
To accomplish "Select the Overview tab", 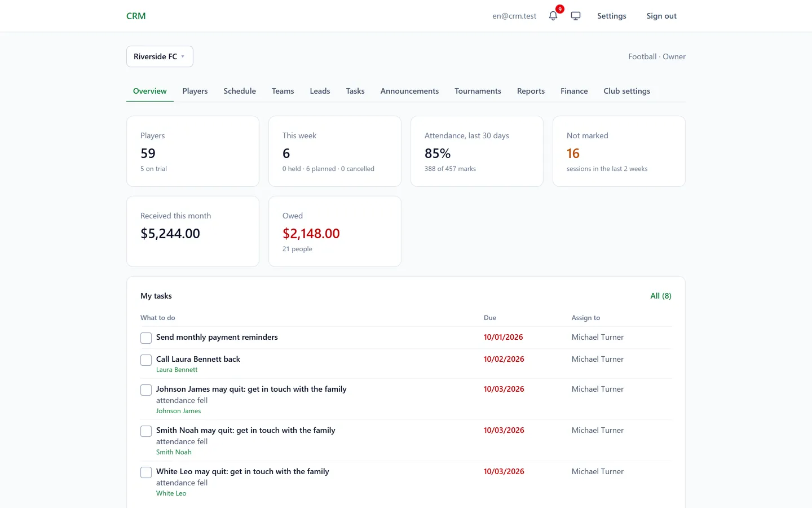I will [150, 91].
